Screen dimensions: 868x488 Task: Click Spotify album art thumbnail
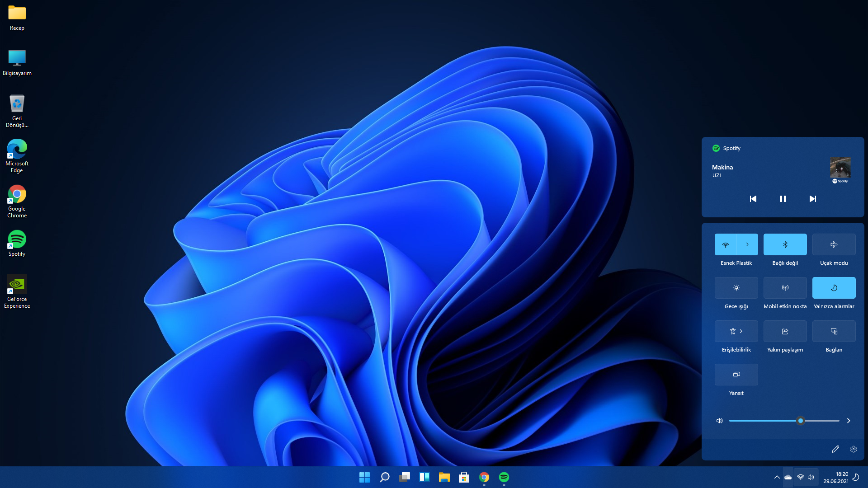pyautogui.click(x=840, y=168)
